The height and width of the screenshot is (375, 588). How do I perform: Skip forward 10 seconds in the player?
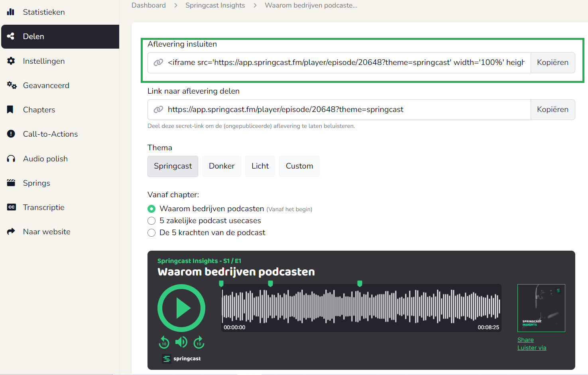tap(199, 342)
